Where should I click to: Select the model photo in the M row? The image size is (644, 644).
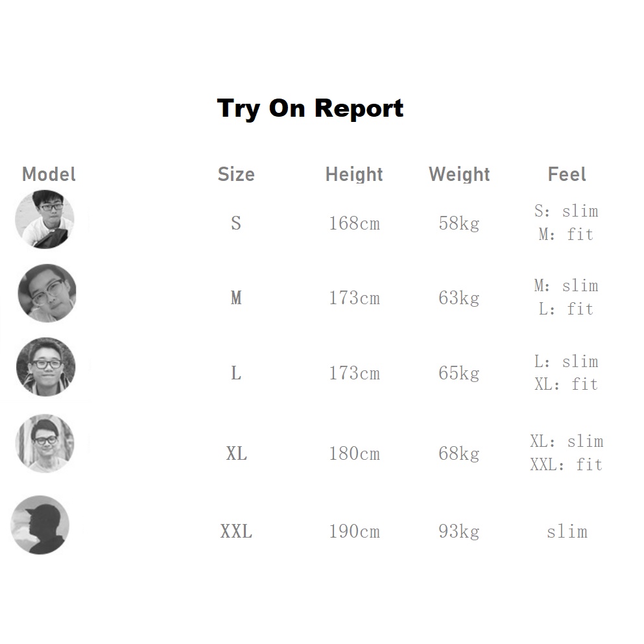click(x=47, y=293)
